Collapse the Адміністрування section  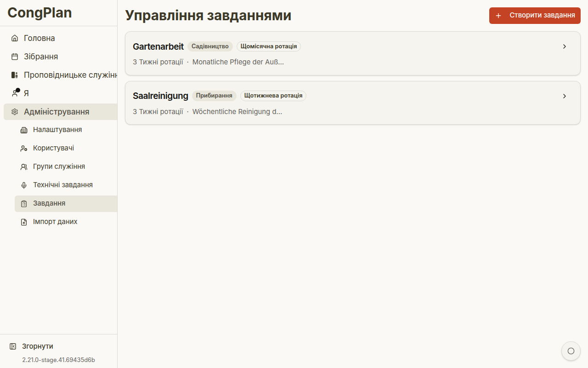pos(61,112)
